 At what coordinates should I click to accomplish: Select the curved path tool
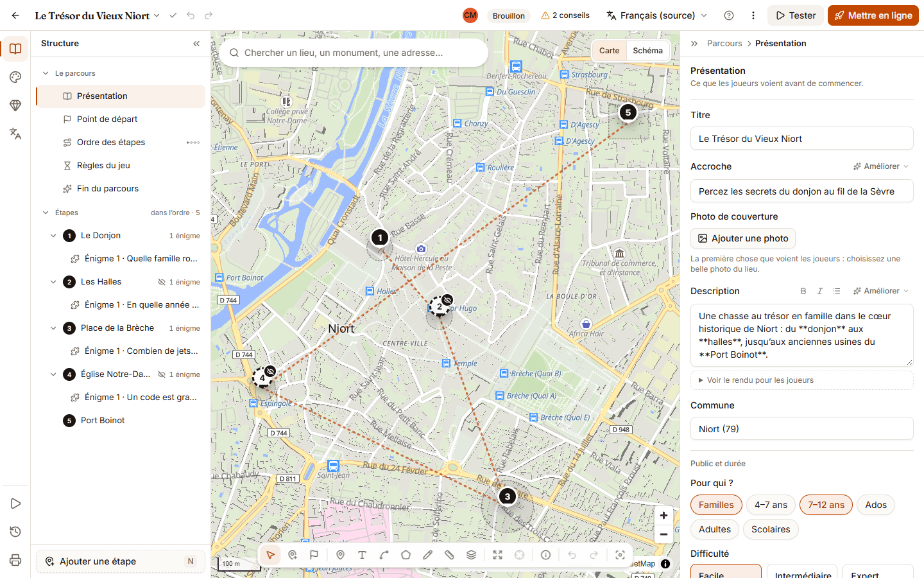pos(384,555)
